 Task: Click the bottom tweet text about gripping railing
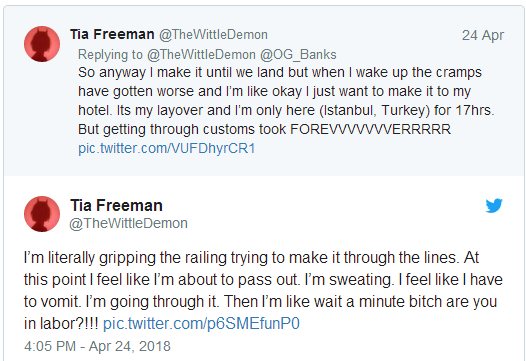[x=263, y=291]
